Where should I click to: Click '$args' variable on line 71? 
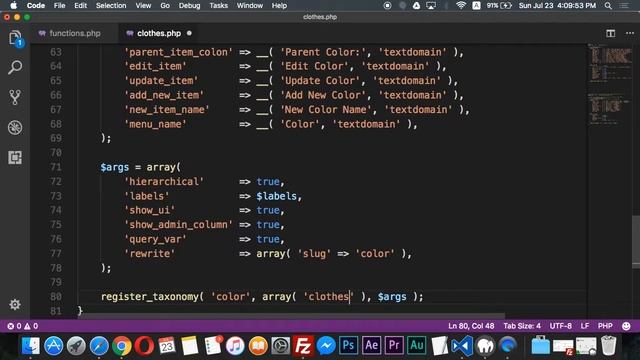click(115, 167)
